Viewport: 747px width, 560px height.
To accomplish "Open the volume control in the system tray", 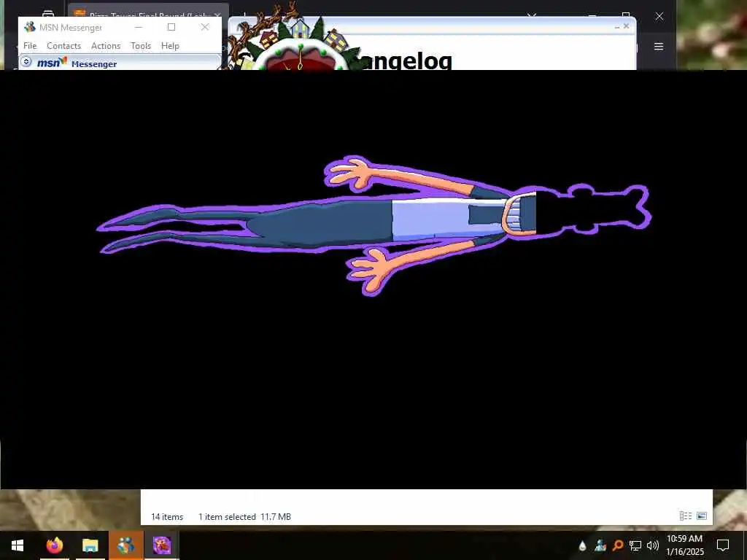I will tap(653, 545).
